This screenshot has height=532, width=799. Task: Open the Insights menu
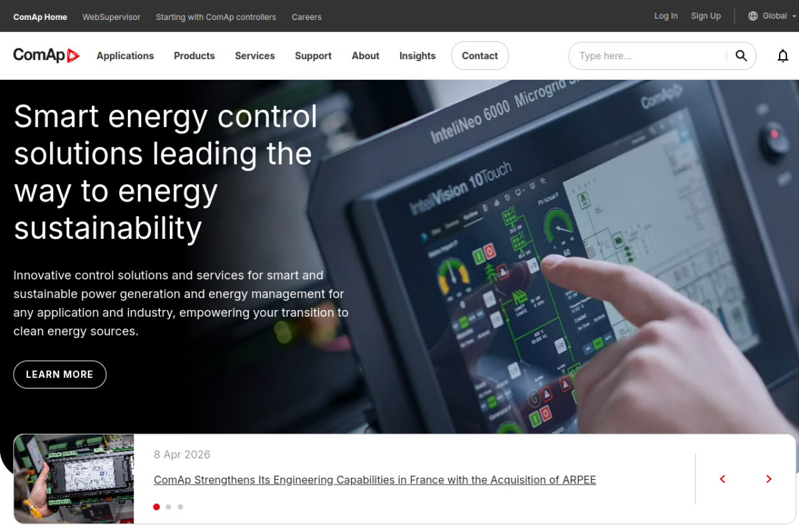click(417, 56)
